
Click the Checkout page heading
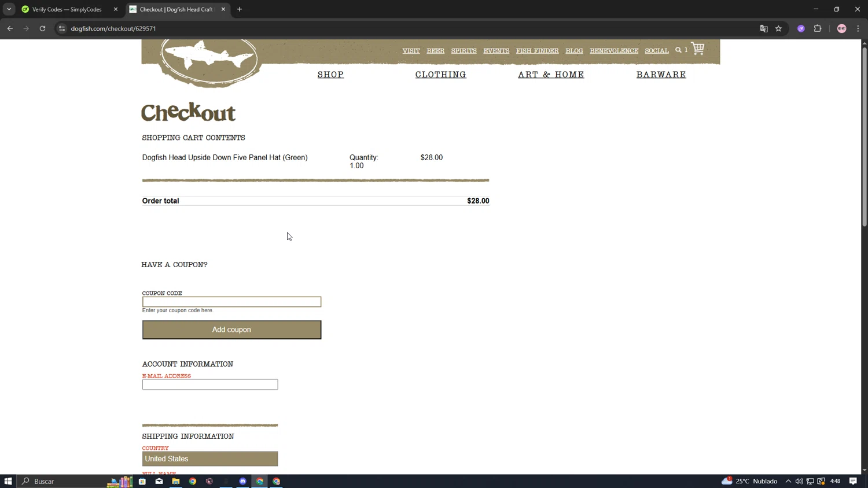tap(189, 112)
